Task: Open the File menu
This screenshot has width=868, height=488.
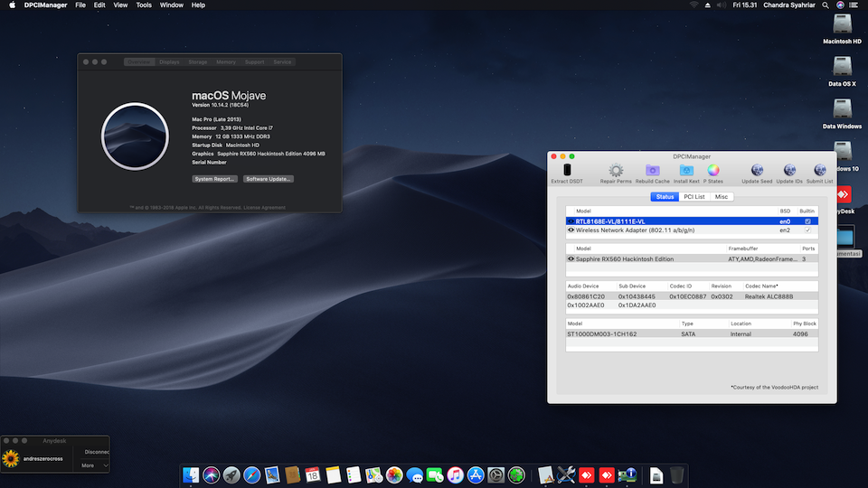Action: point(80,5)
